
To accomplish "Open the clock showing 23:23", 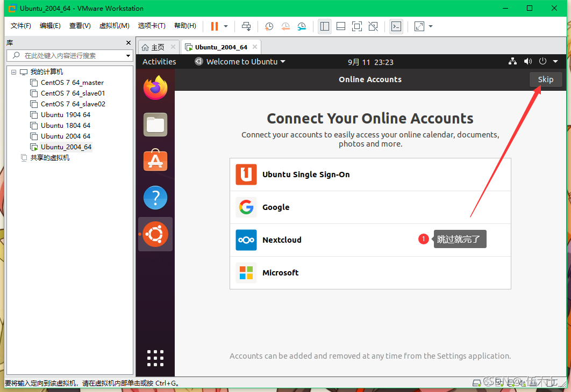I will pos(370,62).
